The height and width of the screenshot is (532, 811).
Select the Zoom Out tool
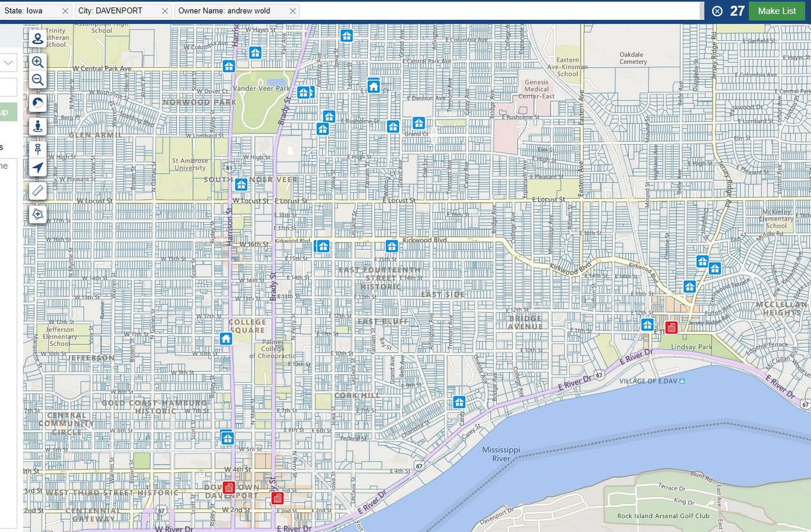point(37,80)
